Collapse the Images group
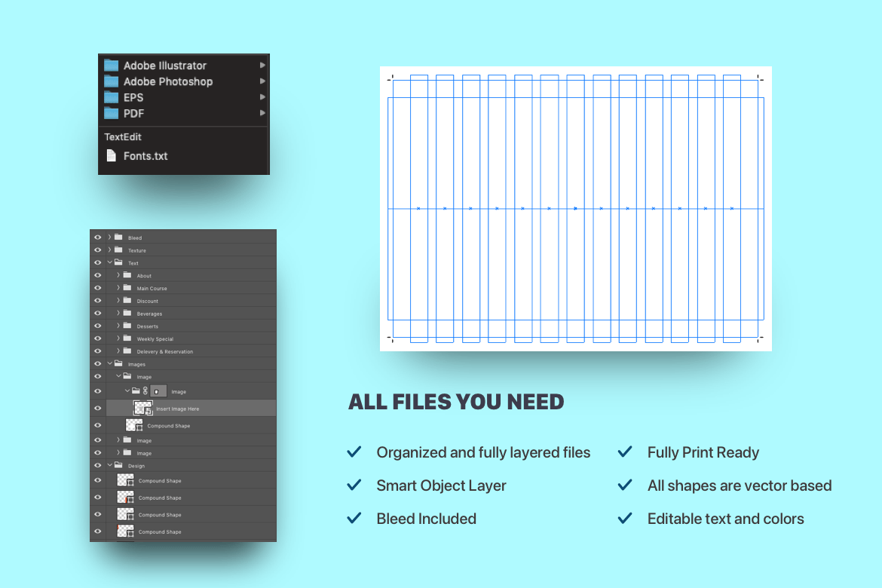 [110, 363]
